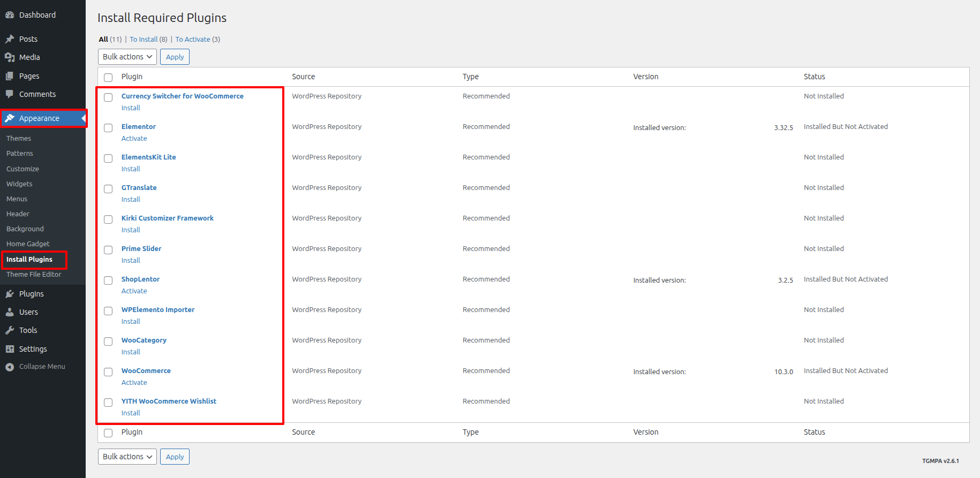980x478 pixels.
Task: Collapse the admin sidebar menu
Action: click(35, 367)
